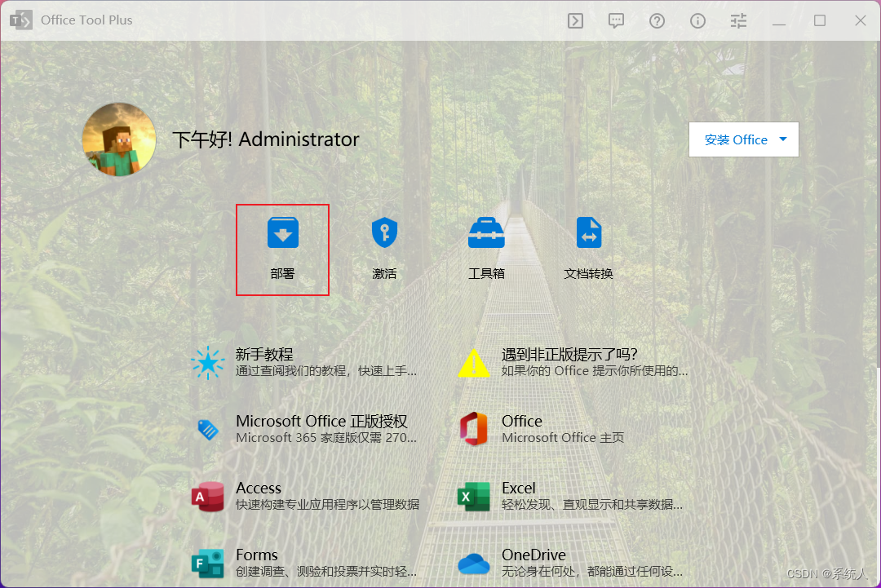881x588 pixels.
Task: Open the 文档转换 document convert icon
Action: [x=589, y=232]
